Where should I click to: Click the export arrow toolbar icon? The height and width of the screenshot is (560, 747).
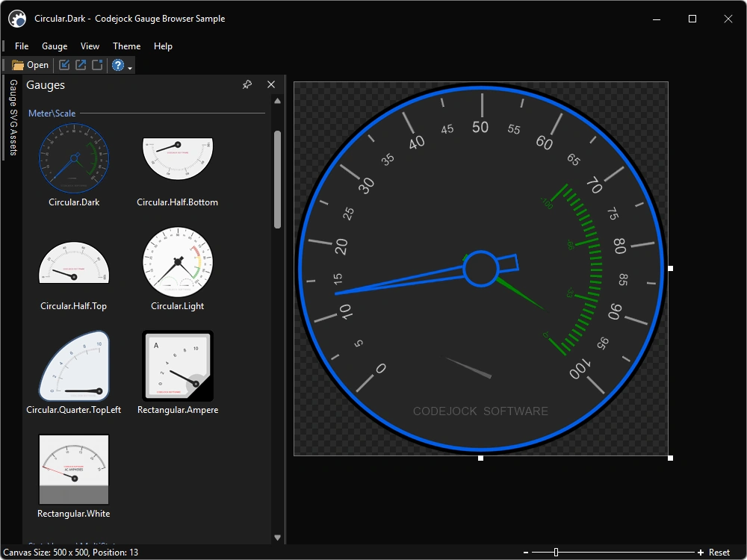(x=81, y=65)
